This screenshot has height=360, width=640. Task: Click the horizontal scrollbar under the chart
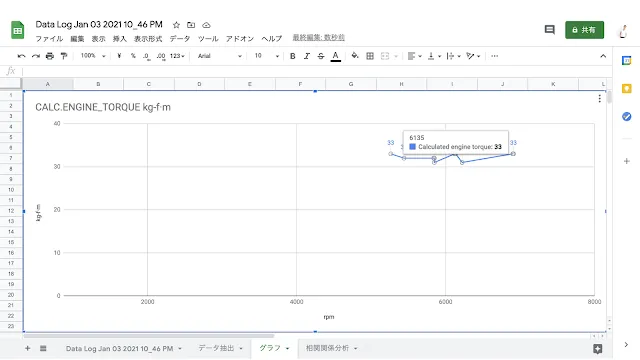tap(149, 336)
